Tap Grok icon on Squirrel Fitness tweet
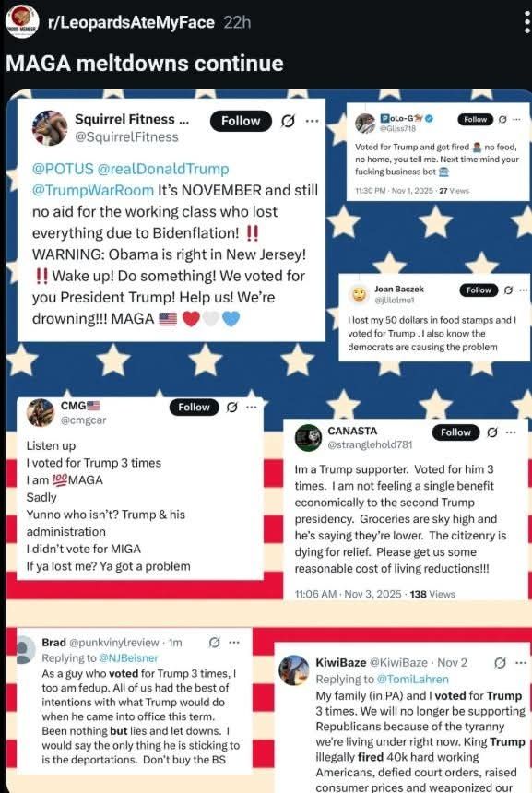Screen dimensions: 532x793 (x=288, y=121)
